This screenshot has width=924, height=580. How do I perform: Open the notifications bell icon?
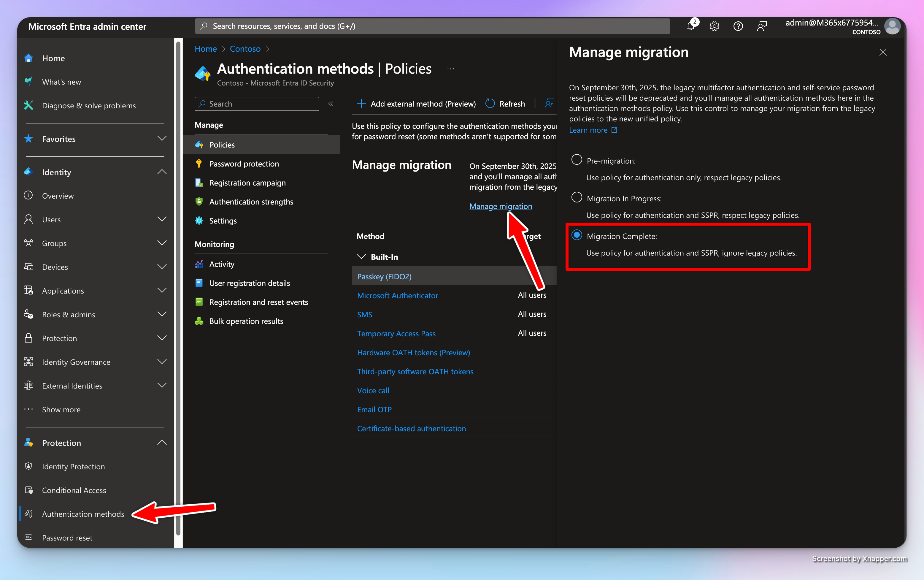point(690,26)
